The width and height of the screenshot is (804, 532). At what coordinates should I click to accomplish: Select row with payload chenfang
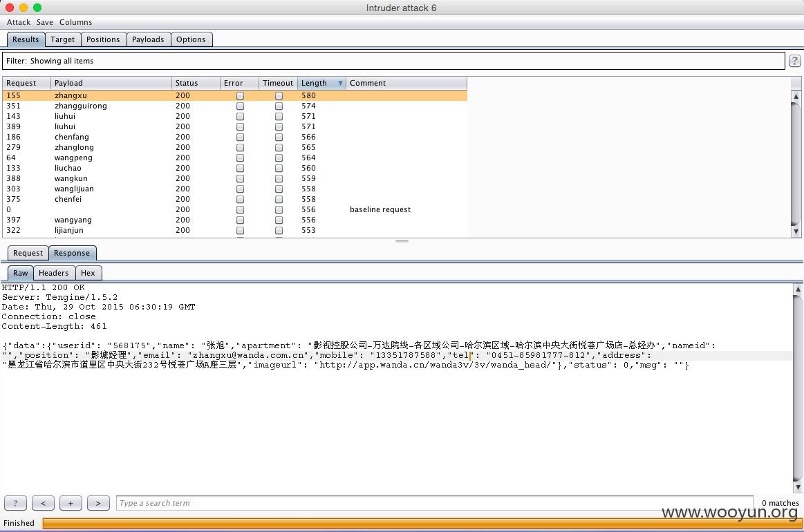pos(235,137)
